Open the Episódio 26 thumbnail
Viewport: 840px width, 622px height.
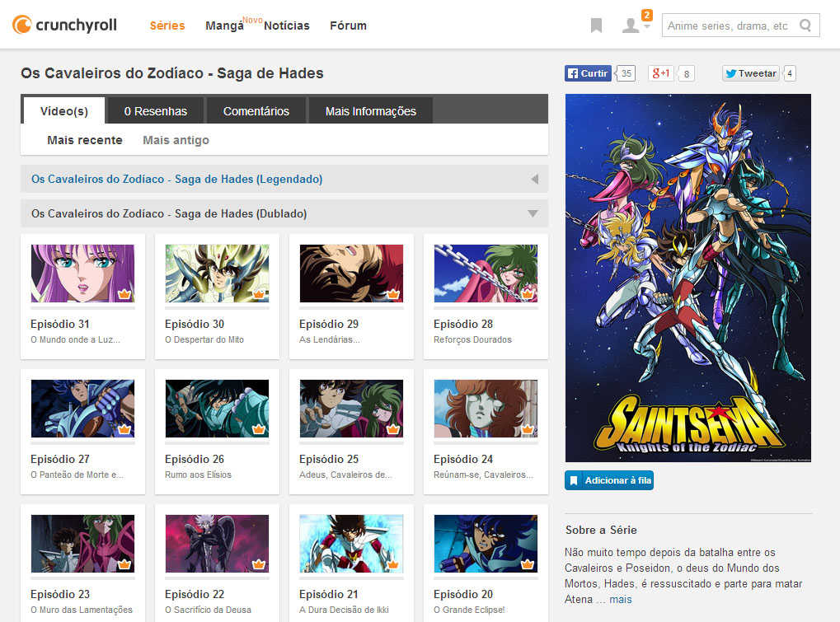point(218,409)
